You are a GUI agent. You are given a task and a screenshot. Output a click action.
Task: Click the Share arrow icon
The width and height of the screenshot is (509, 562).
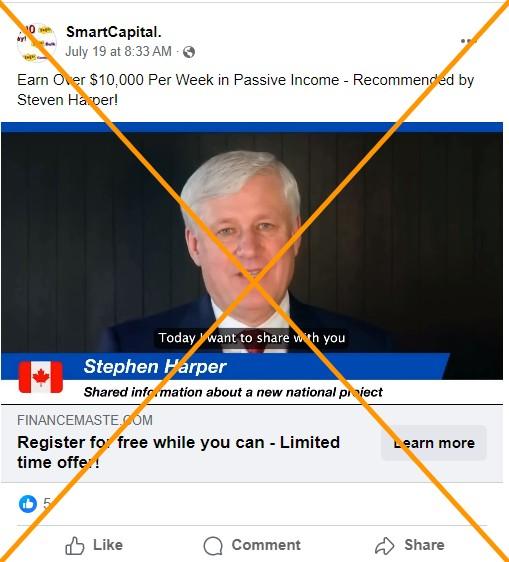click(385, 546)
